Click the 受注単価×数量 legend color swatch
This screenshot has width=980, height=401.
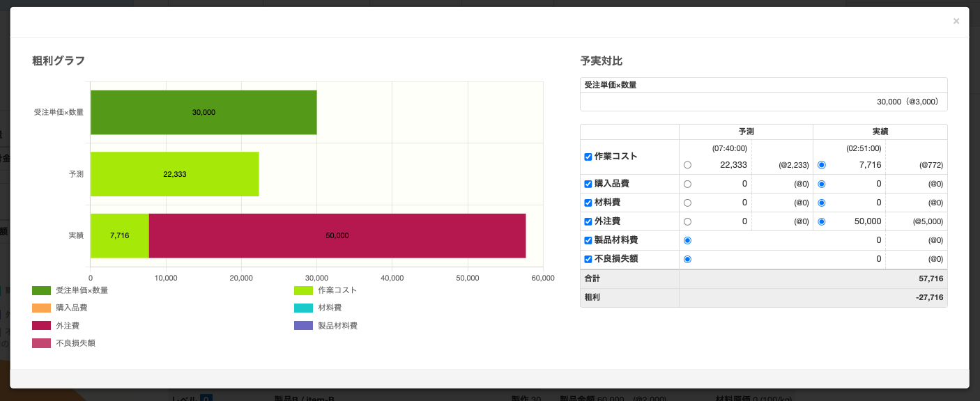(41, 290)
